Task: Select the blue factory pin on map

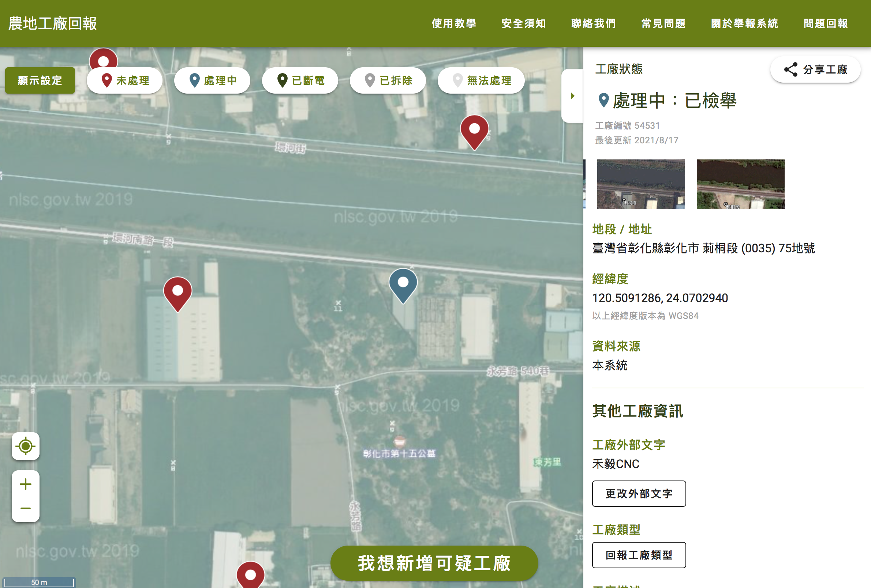Action: pyautogui.click(x=403, y=284)
